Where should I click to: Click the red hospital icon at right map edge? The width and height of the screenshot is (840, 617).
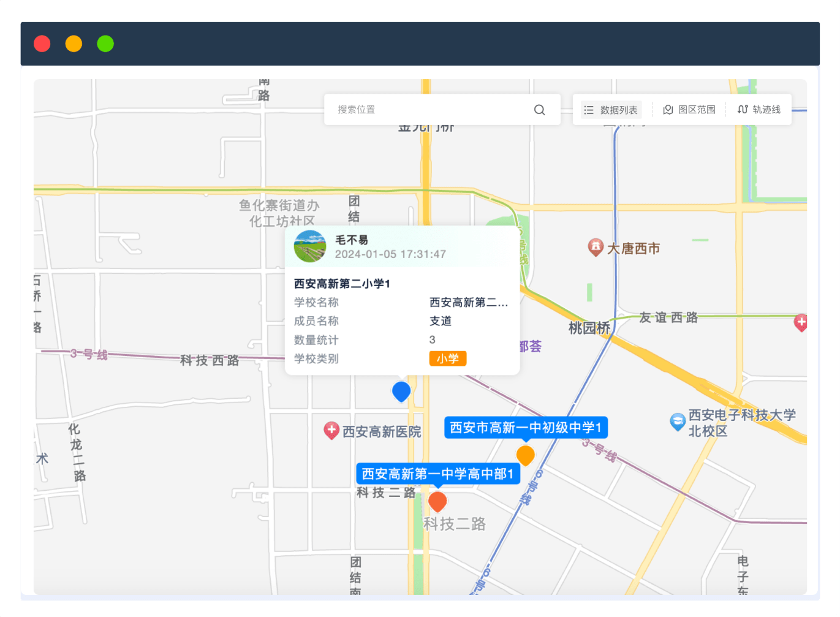(x=800, y=322)
